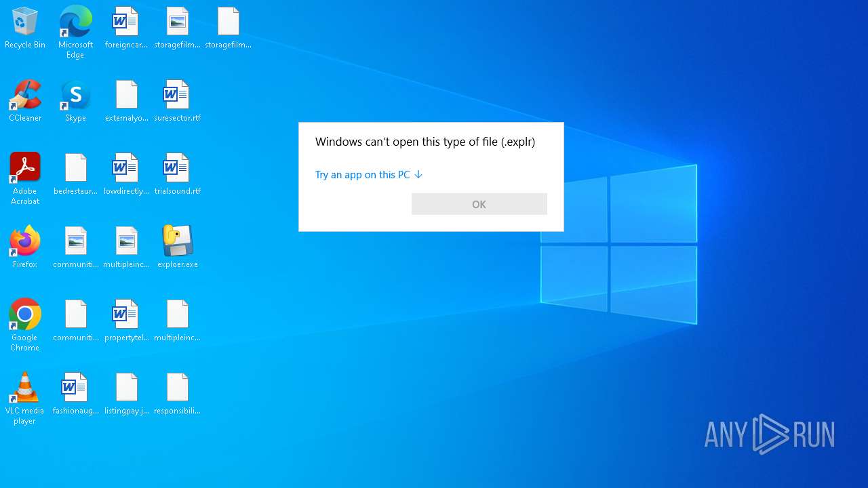Image resolution: width=868 pixels, height=488 pixels.
Task: Click the OK button in dialog
Action: click(479, 204)
